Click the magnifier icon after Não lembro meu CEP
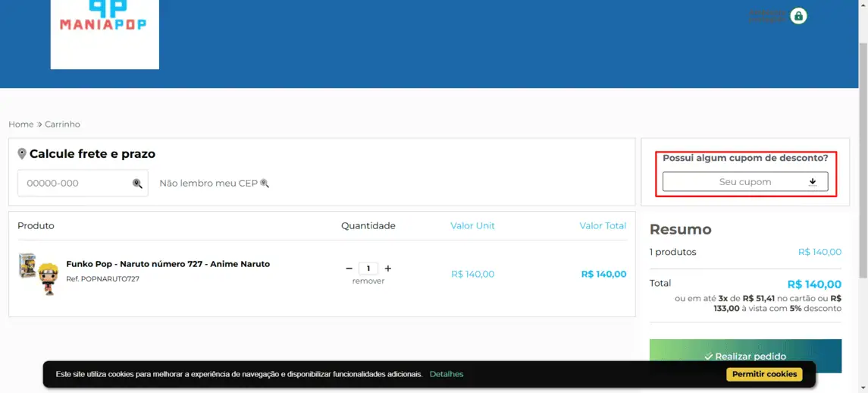The image size is (868, 393). pyautogui.click(x=265, y=183)
